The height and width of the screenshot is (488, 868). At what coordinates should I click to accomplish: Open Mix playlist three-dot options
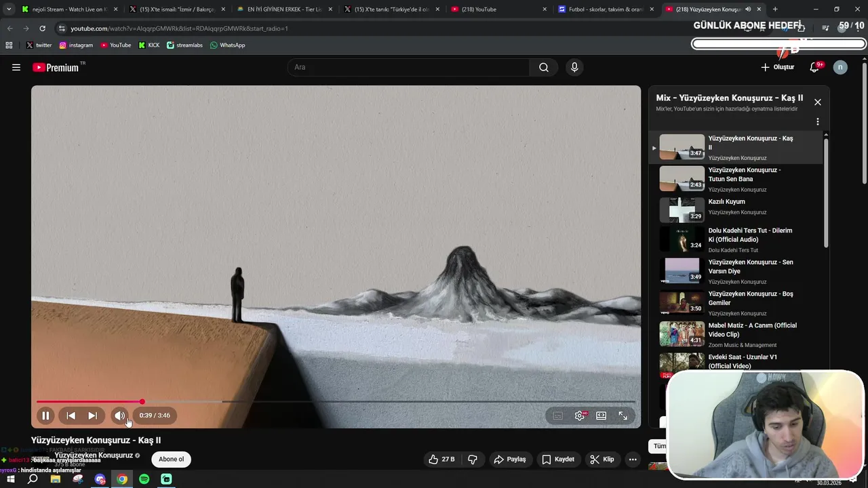pyautogui.click(x=818, y=122)
